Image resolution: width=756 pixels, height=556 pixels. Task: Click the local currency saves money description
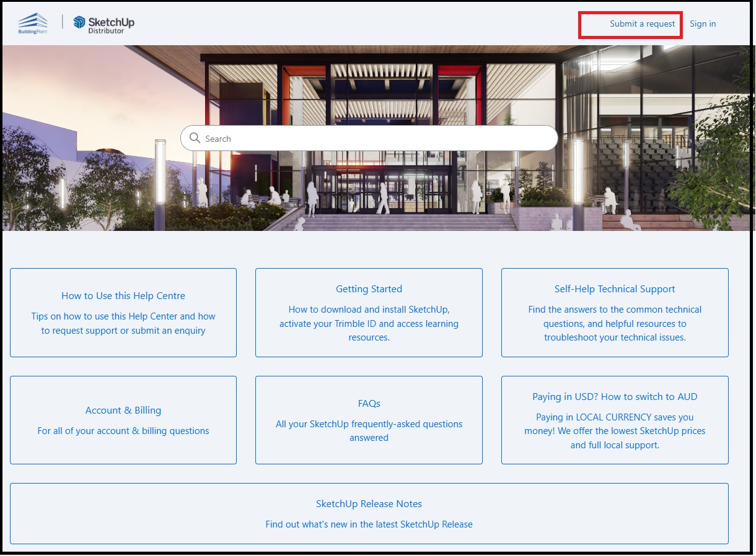[614, 431]
